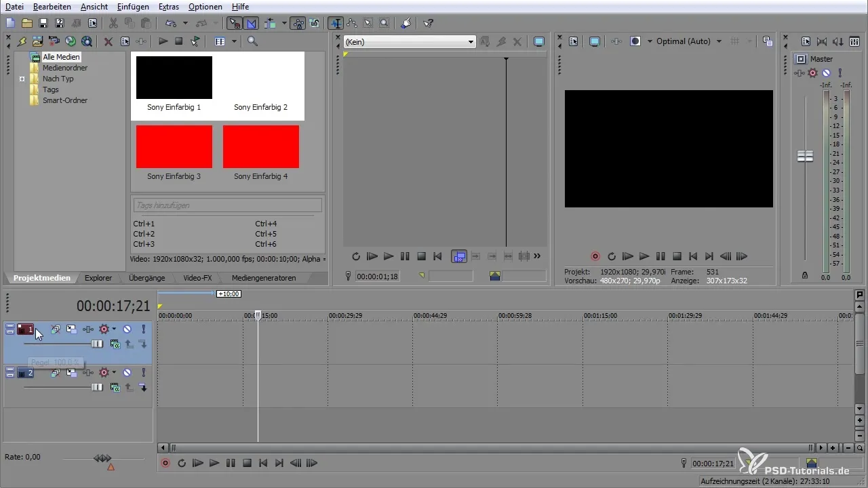Adjust Track 2 level slider
This screenshot has width=868, height=488.
pyautogui.click(x=97, y=387)
